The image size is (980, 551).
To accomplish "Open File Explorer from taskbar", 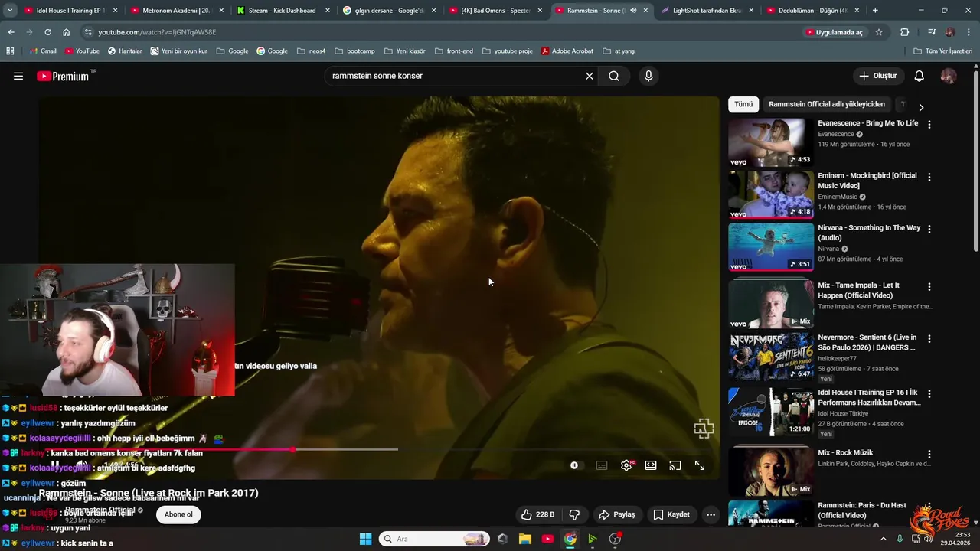I will (525, 539).
